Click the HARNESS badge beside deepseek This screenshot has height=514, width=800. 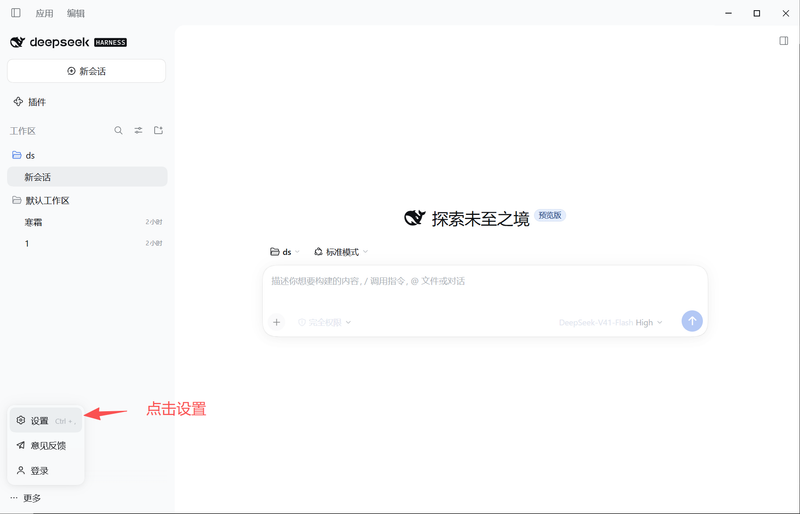110,42
